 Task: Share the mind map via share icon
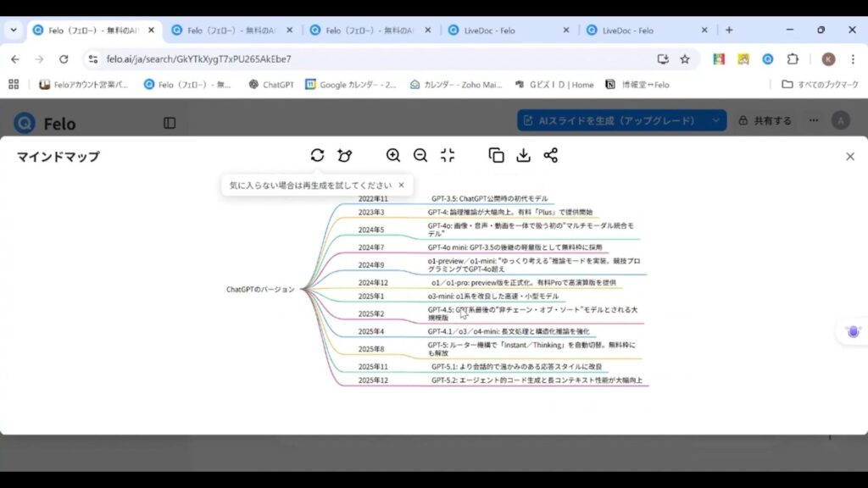coord(551,155)
